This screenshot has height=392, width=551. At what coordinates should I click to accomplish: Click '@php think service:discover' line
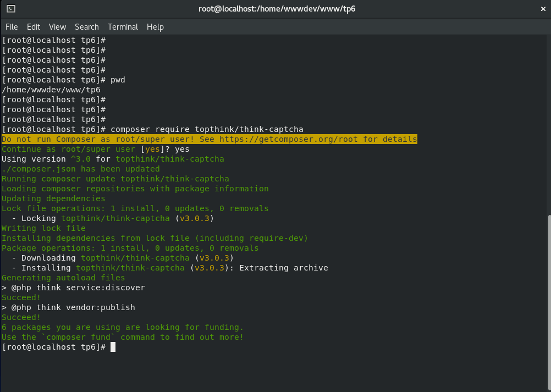point(73,288)
